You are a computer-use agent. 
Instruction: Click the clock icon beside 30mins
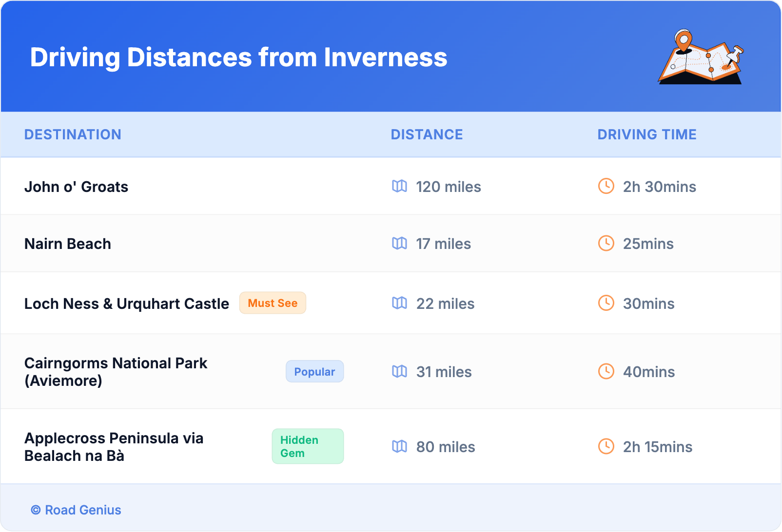tap(606, 303)
